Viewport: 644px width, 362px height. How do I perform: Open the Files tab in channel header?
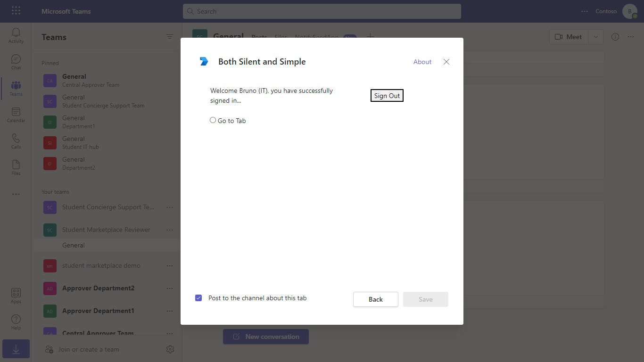(281, 37)
